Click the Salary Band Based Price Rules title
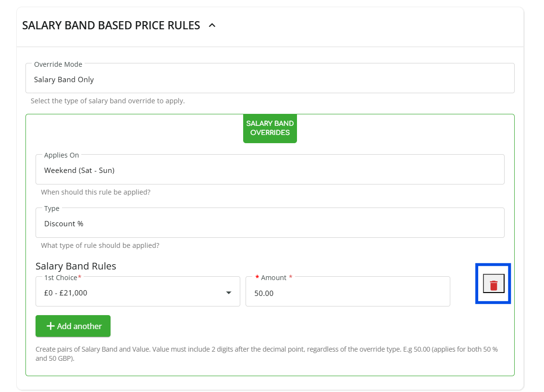The image size is (544, 392). tap(111, 25)
